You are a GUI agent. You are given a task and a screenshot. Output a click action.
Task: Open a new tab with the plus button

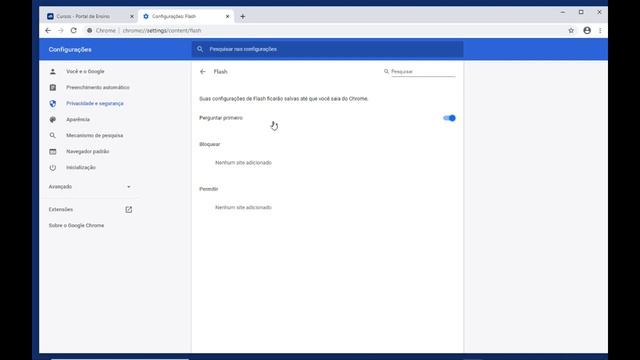tap(242, 17)
